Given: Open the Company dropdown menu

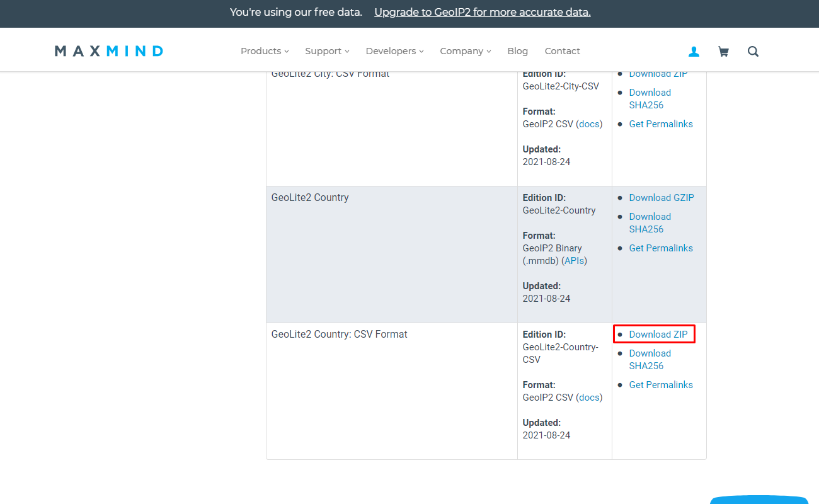Looking at the screenshot, I should (466, 51).
